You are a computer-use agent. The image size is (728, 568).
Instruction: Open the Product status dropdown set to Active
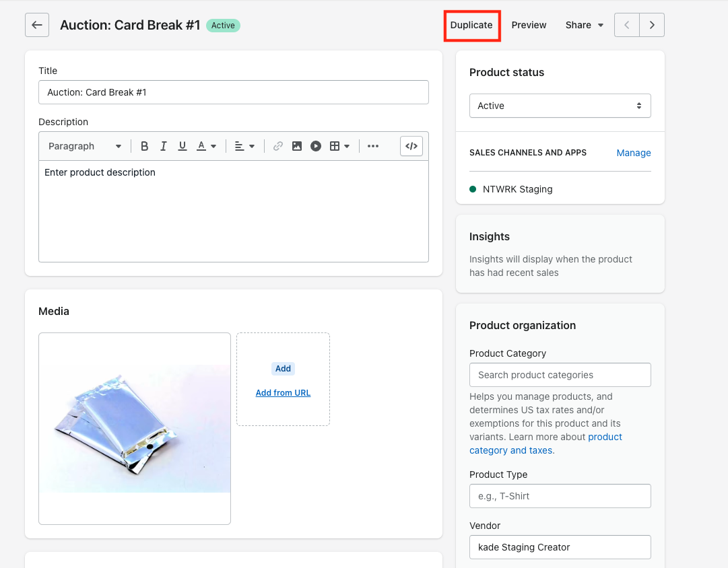point(560,106)
